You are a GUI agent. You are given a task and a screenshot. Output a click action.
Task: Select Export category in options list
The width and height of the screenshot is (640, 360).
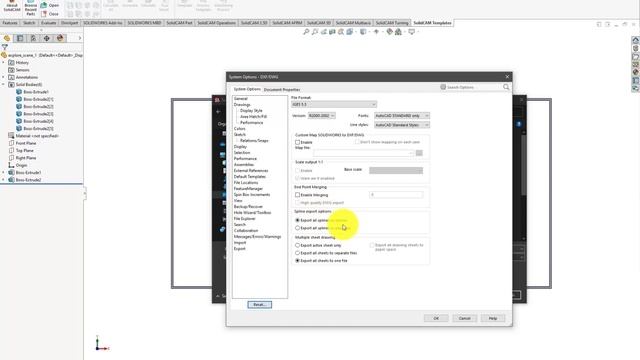coord(240,249)
